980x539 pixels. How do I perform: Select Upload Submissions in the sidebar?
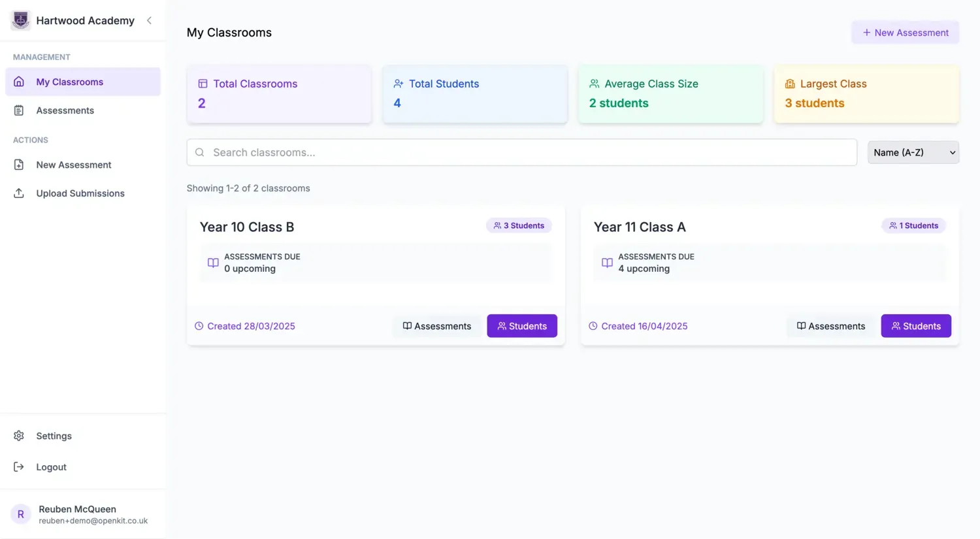click(x=80, y=193)
